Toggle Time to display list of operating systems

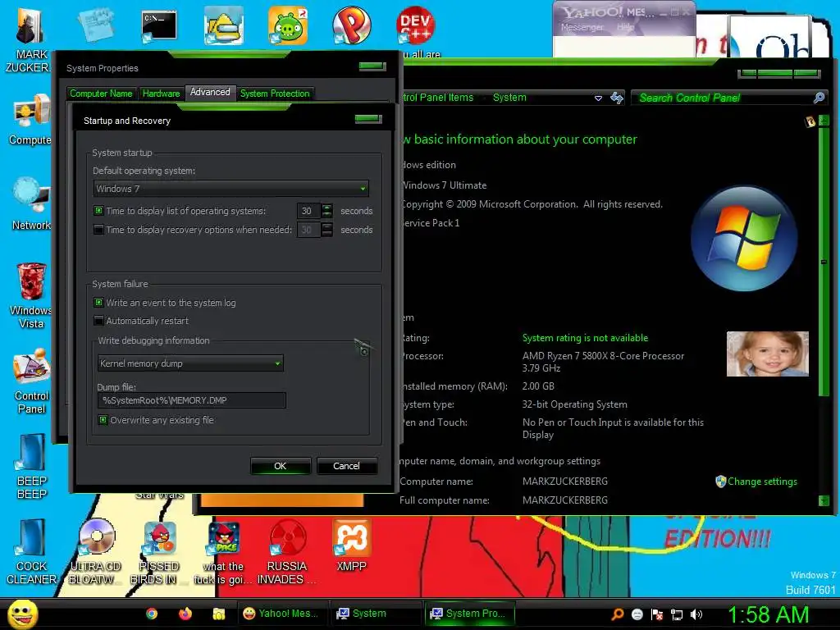point(98,211)
